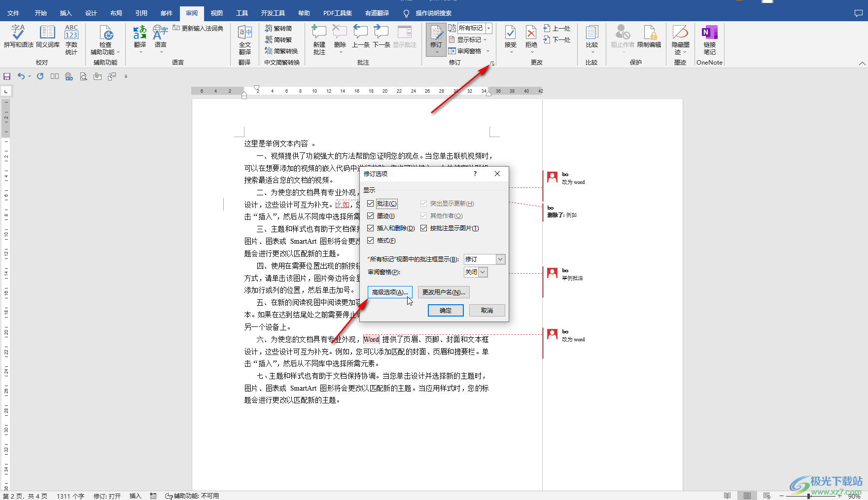Toggle Pictures by Comments checkbox (按批注显示图片)
Image resolution: width=868 pixels, height=500 pixels.
(423, 228)
